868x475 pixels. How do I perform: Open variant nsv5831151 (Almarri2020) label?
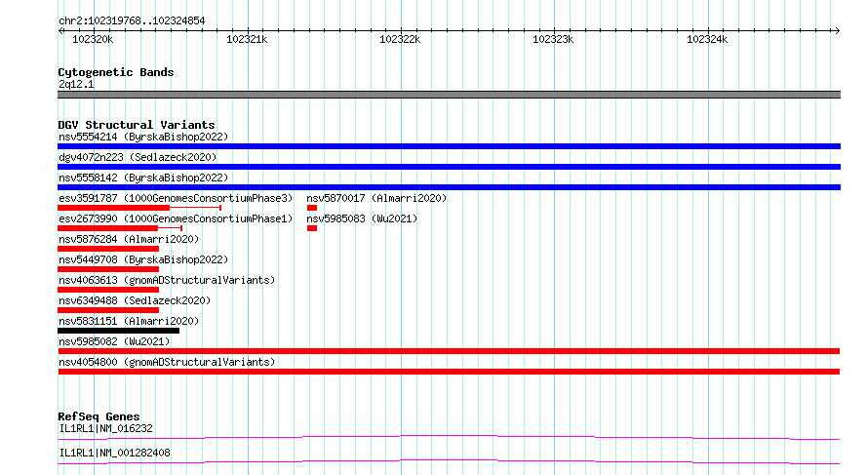(129, 321)
